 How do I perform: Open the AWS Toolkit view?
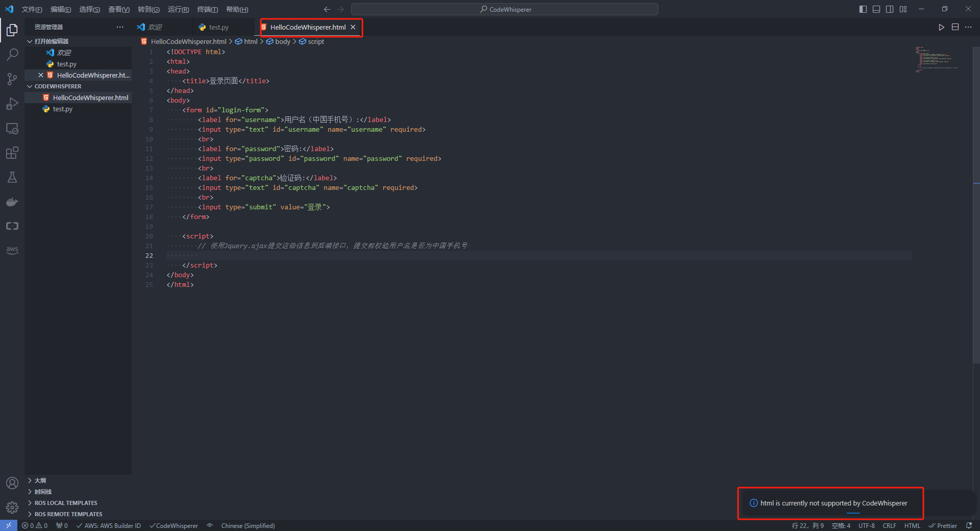pyautogui.click(x=12, y=250)
